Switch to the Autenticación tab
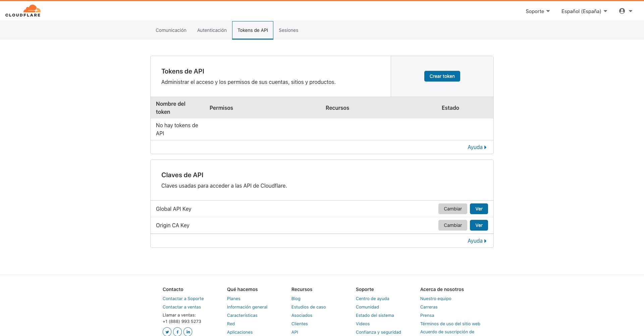Screen dimensions: 644x336 pos(212,30)
